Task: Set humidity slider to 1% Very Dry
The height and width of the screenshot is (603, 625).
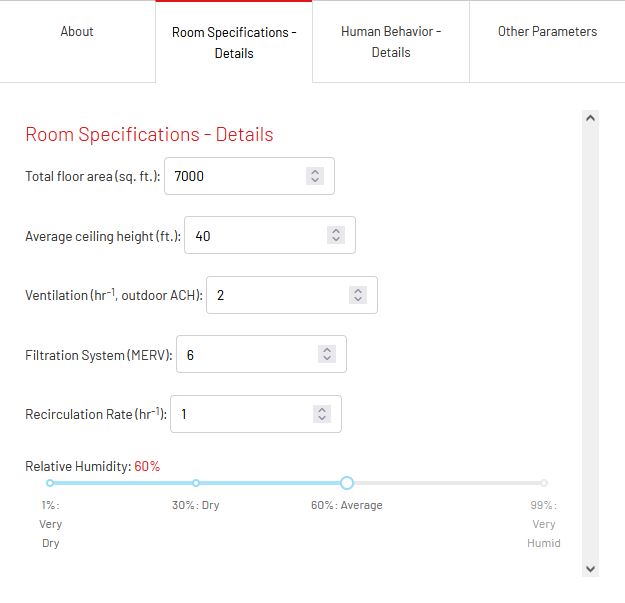Action: (50, 483)
